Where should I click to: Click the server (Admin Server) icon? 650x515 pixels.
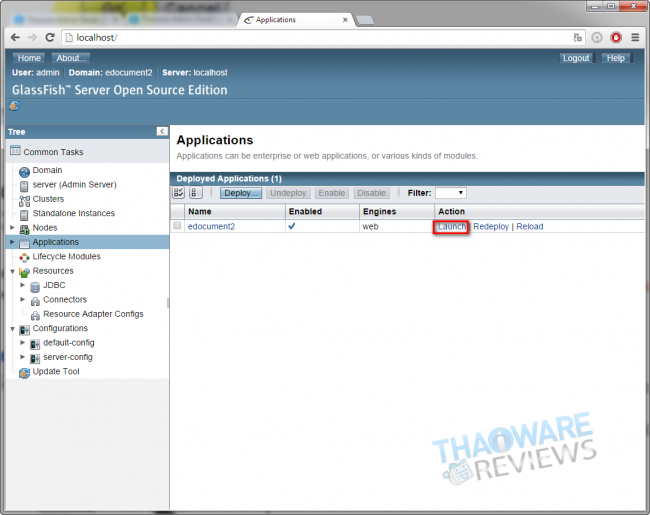[24, 186]
